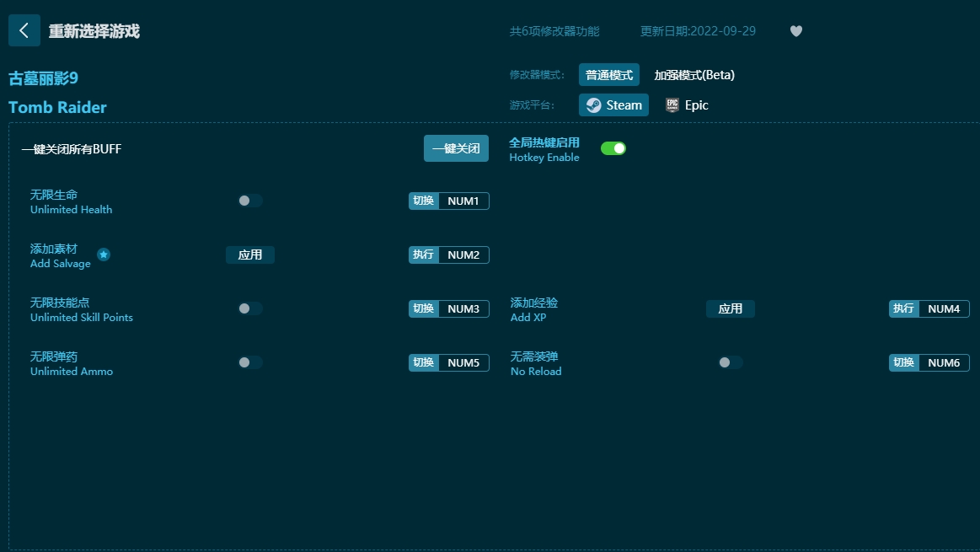The image size is (980, 552).
Task: Click the Tomb Raider game title
Action: coord(57,107)
